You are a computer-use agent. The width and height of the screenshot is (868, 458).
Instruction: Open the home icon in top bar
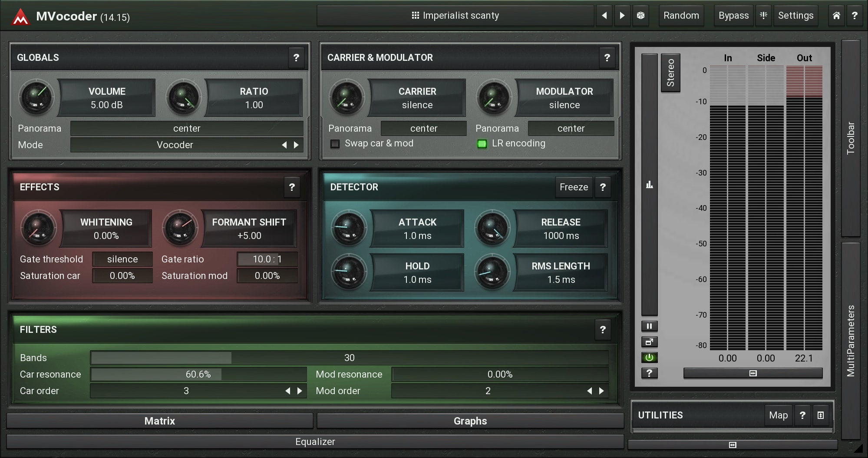point(836,16)
